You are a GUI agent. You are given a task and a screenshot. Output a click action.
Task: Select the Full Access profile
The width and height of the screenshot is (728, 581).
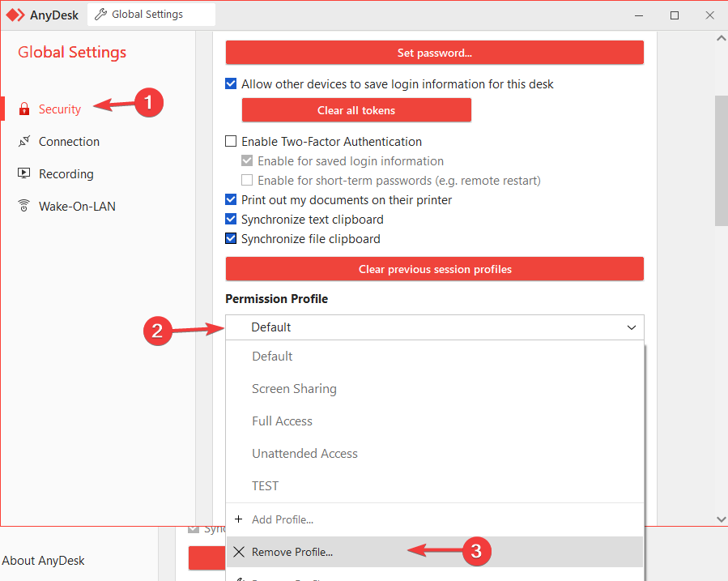click(x=282, y=421)
